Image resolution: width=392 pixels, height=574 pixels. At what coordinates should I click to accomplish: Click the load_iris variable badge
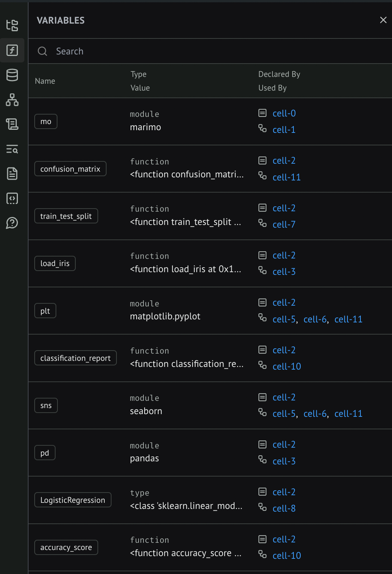pos(55,263)
